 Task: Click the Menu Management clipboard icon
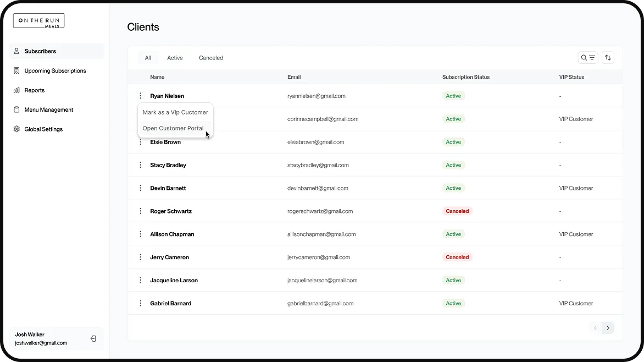click(16, 109)
